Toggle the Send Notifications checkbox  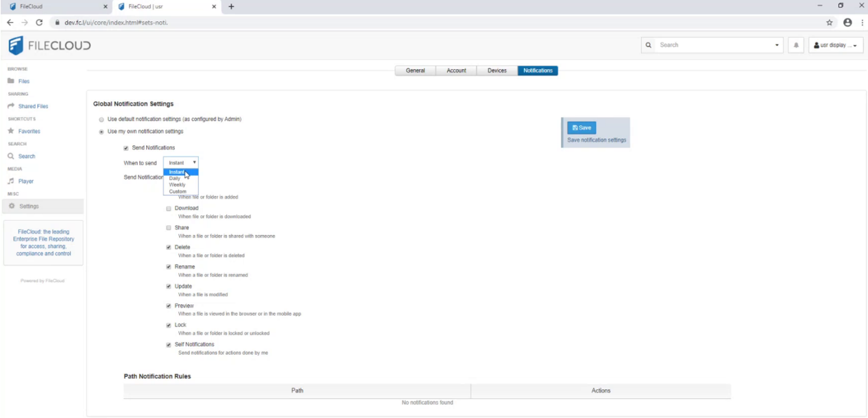click(x=126, y=148)
